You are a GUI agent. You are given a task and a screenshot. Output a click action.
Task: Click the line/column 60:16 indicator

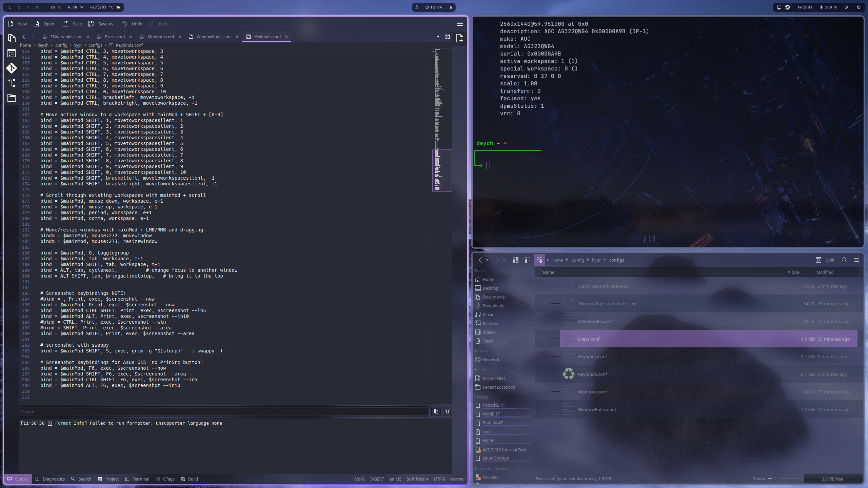coord(359,479)
